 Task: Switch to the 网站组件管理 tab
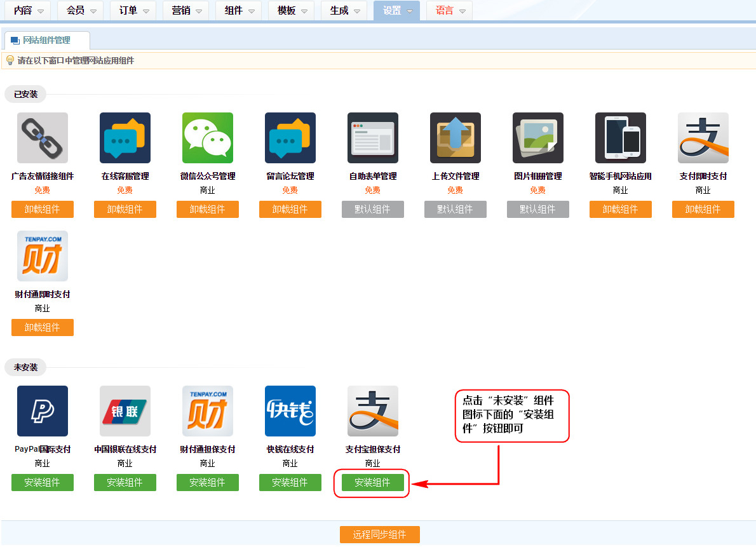point(46,40)
